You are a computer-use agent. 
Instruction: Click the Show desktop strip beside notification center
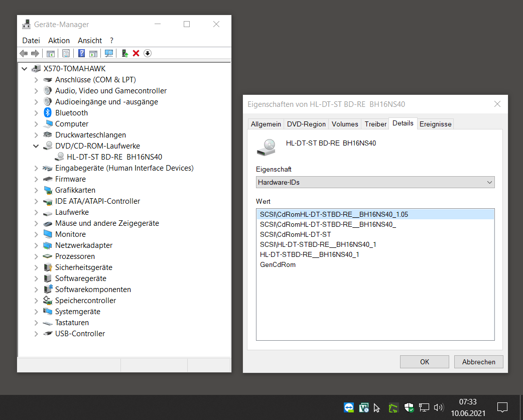click(x=521, y=407)
